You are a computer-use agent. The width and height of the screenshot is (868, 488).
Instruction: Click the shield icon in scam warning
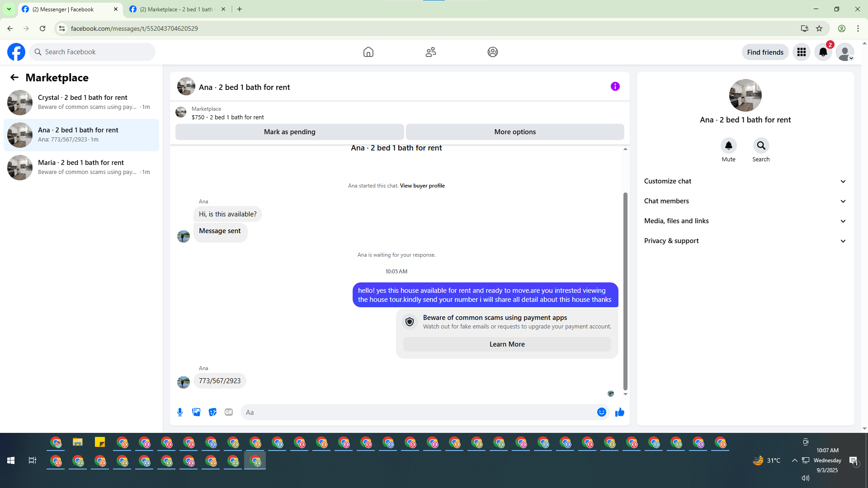(410, 322)
